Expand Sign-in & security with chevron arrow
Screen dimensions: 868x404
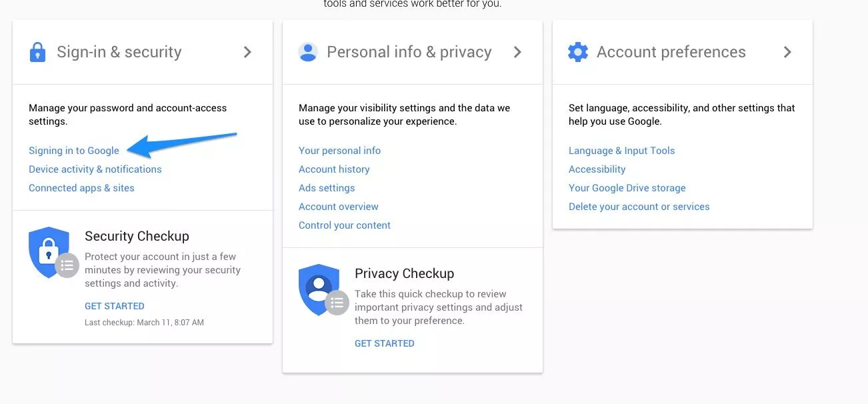247,52
